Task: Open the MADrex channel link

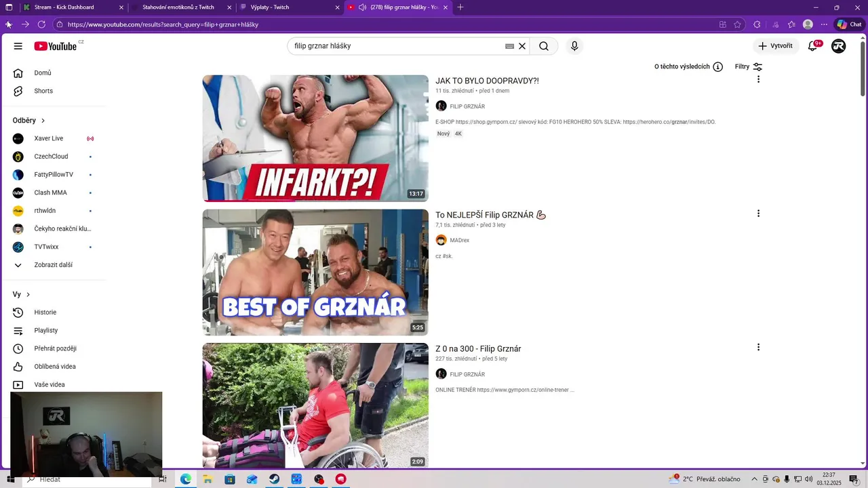Action: (459, 241)
